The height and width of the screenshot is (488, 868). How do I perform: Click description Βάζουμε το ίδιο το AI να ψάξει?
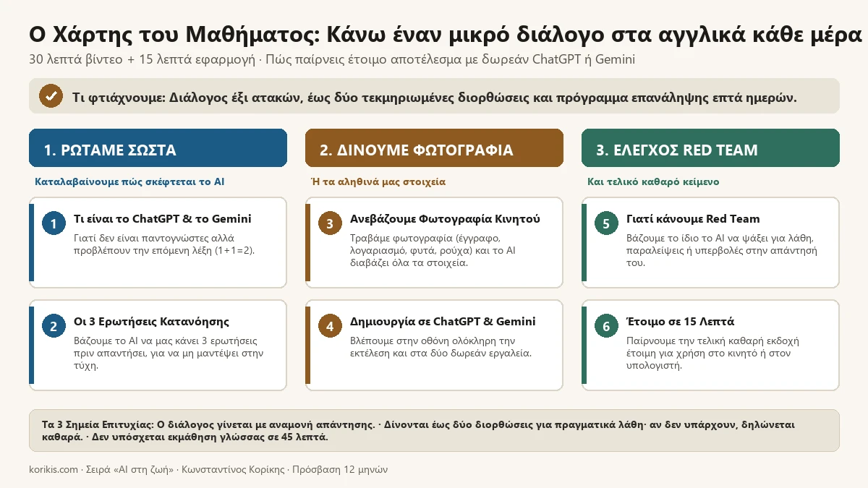(x=722, y=250)
